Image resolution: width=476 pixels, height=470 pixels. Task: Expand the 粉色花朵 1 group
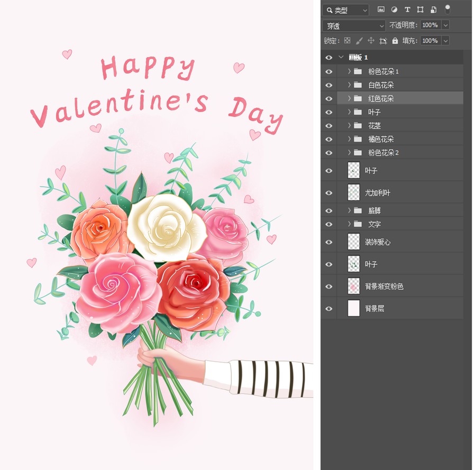(349, 71)
